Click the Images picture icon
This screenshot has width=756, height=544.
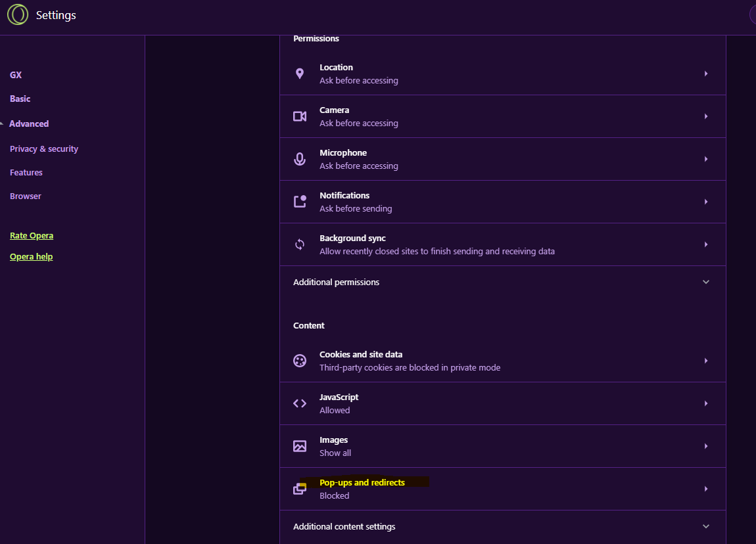(300, 446)
